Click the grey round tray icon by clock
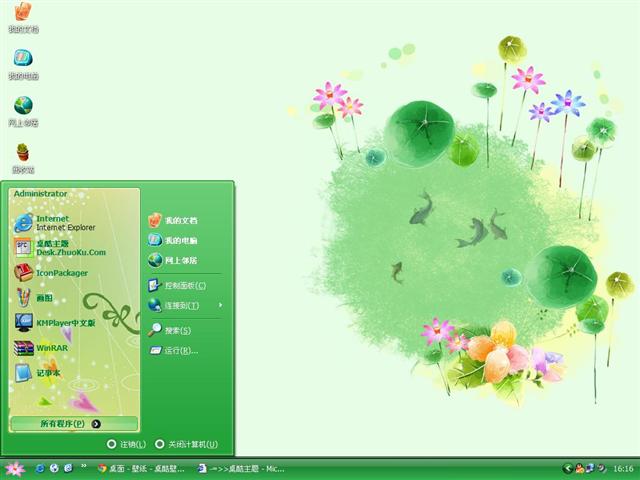The height and width of the screenshot is (480, 640). [x=601, y=469]
